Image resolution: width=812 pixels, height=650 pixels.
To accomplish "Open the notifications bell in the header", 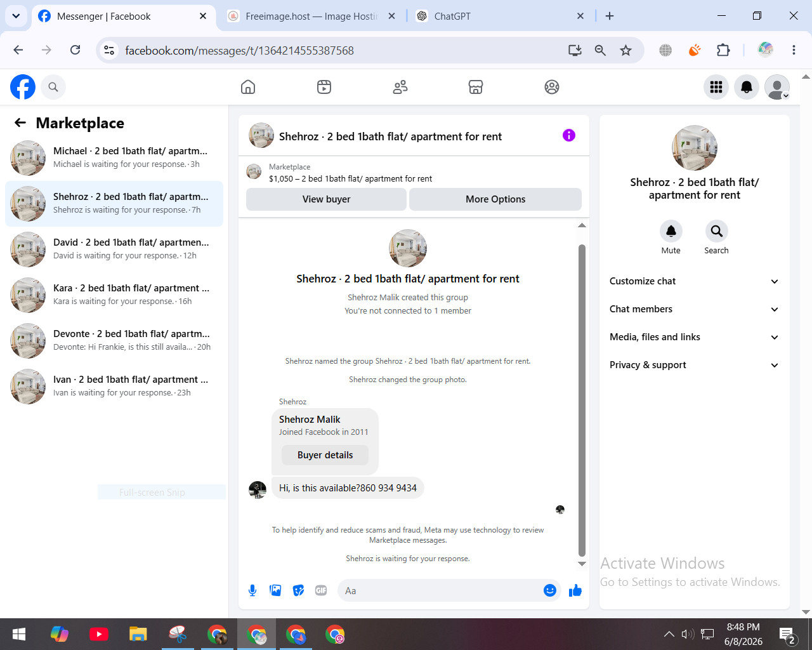I will pos(747,87).
